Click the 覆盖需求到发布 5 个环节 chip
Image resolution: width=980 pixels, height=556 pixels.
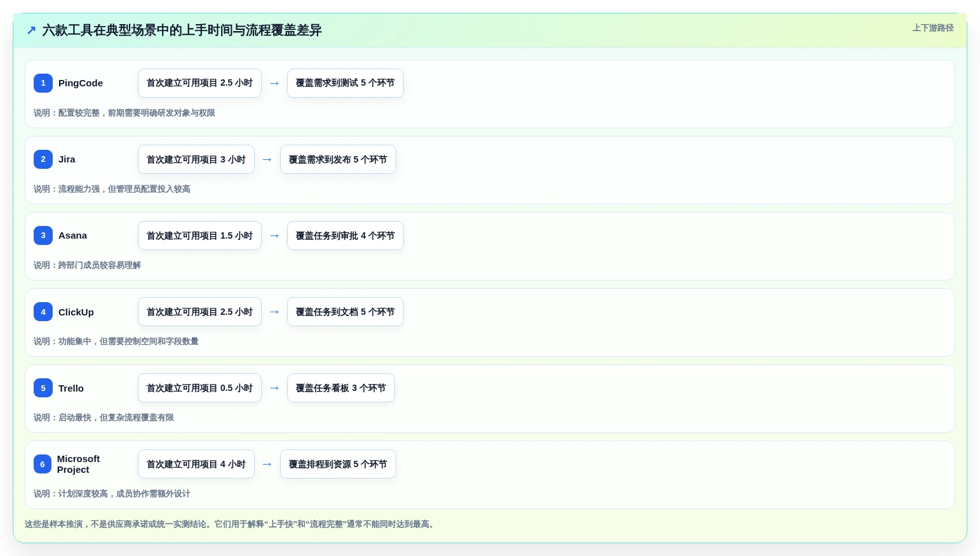point(338,159)
